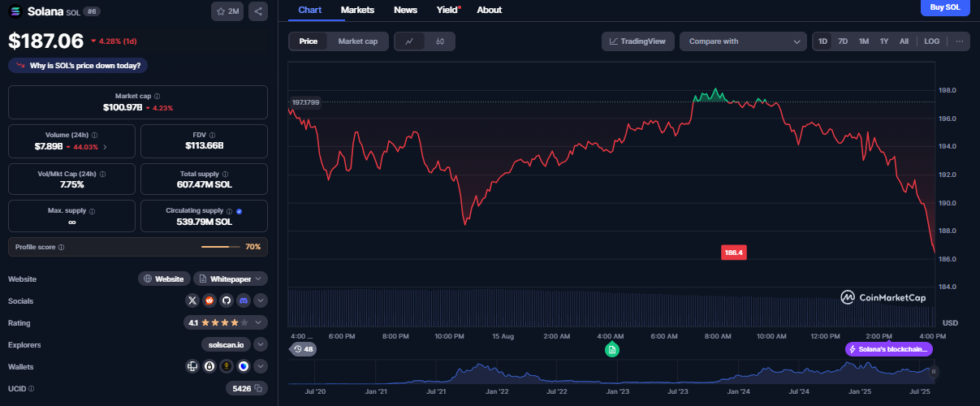This screenshot has width=980, height=406.
Task: Open more chart options ellipsis menu
Action: point(959,41)
